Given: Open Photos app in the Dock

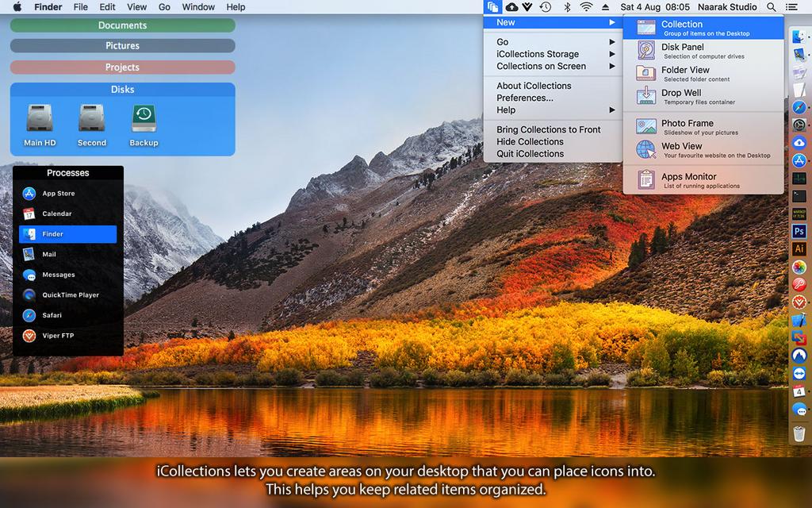Looking at the screenshot, I should click(799, 267).
